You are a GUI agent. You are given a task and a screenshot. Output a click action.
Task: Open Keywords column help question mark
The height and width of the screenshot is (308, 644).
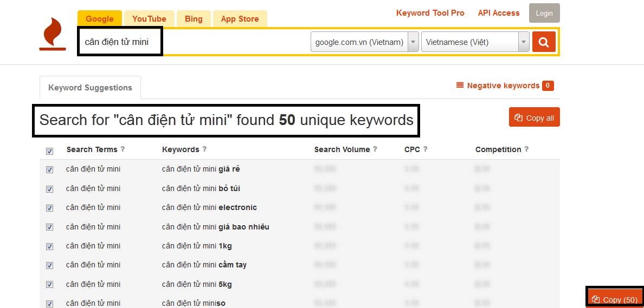[204, 149]
